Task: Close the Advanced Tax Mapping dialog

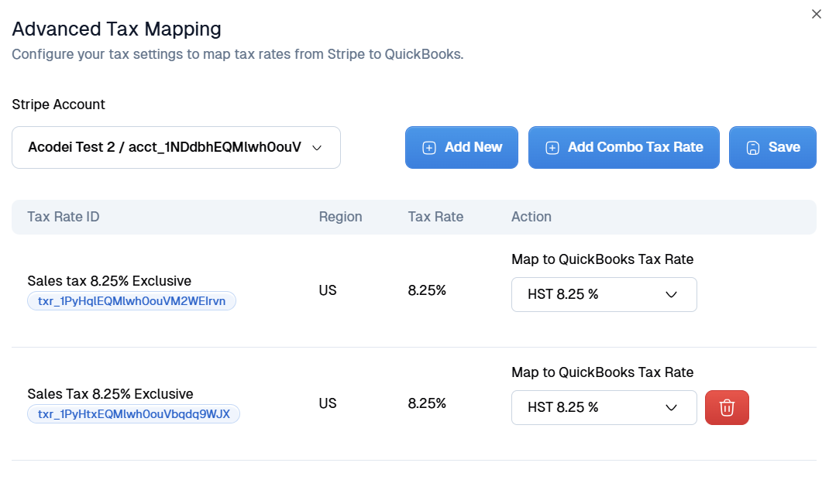Action: click(816, 14)
